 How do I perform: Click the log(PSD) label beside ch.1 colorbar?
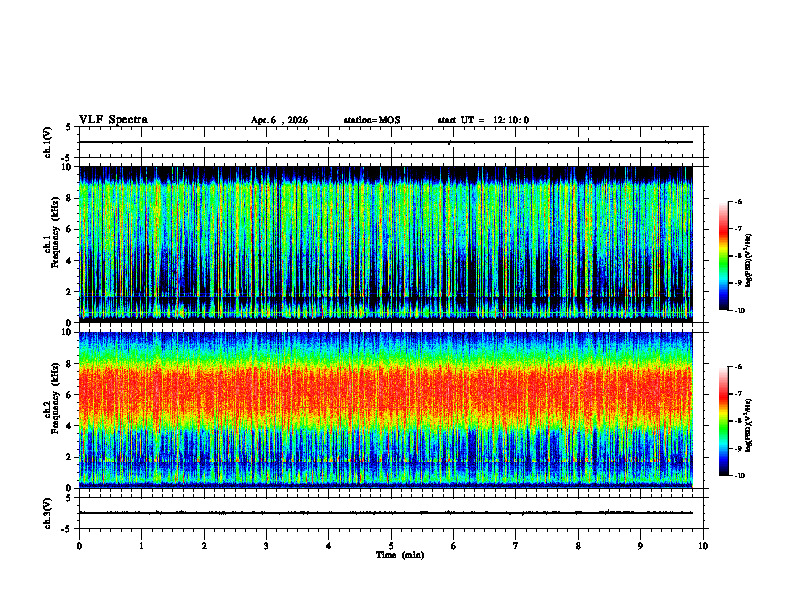click(x=749, y=261)
